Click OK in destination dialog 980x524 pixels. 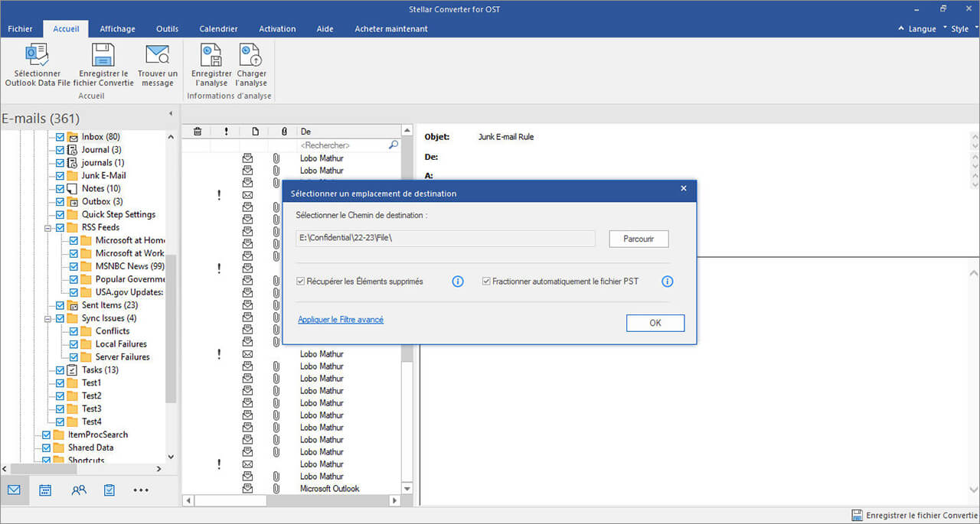coord(655,323)
